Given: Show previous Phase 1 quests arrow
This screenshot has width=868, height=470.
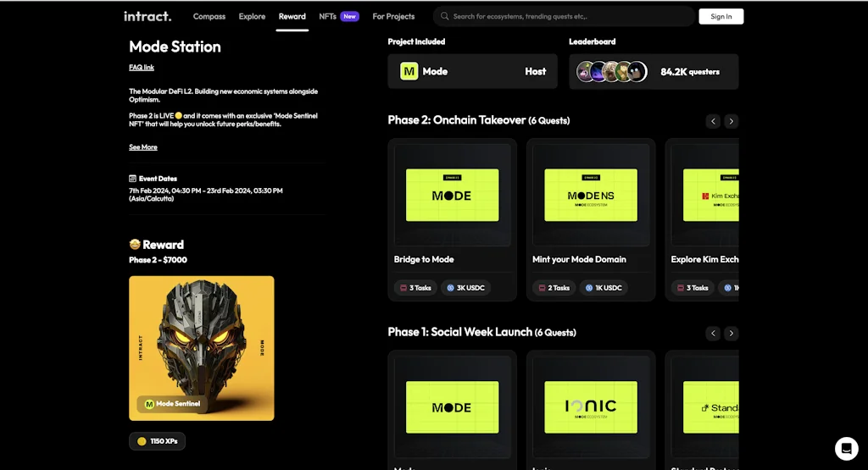Looking at the screenshot, I should tap(713, 333).
